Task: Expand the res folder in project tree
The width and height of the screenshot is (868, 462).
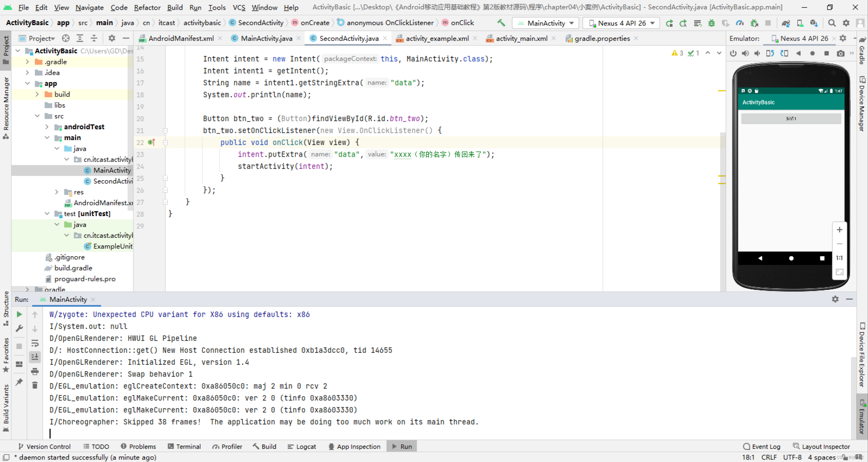Action: 57,192
